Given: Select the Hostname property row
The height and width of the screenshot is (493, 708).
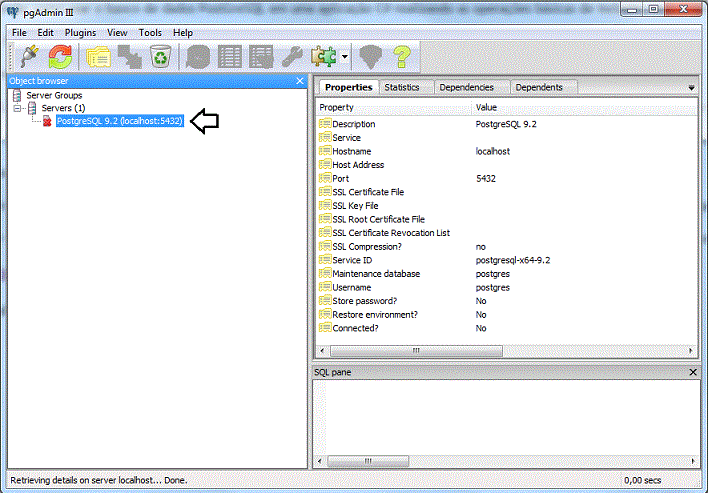Looking at the screenshot, I should 507,151.
